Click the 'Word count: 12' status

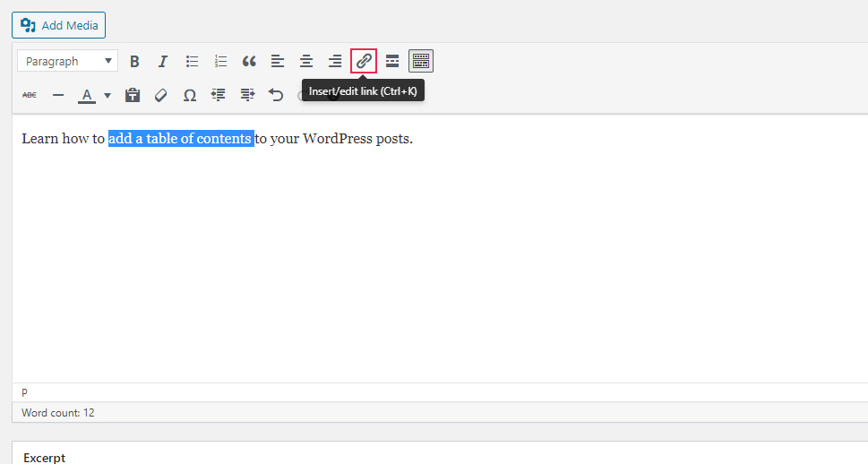click(58, 413)
